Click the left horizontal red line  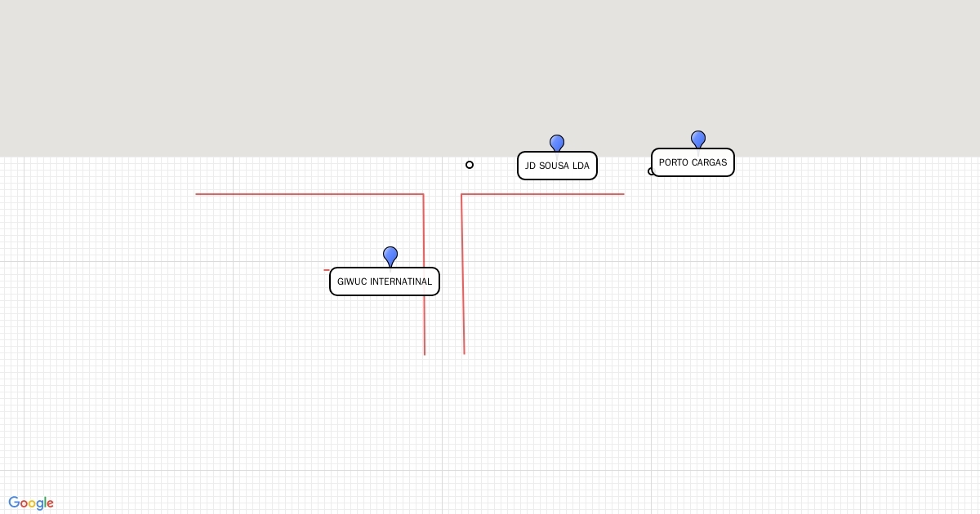pyautogui.click(x=310, y=194)
